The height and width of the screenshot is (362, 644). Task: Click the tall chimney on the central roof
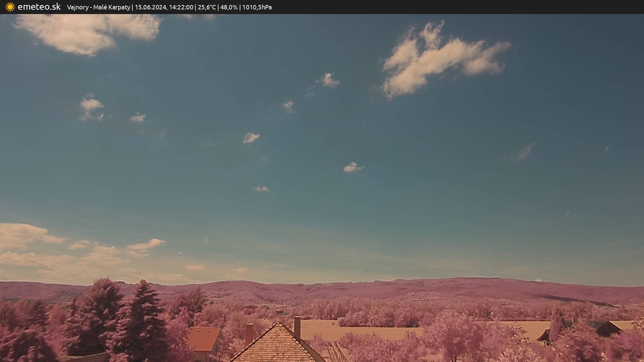coord(297,327)
